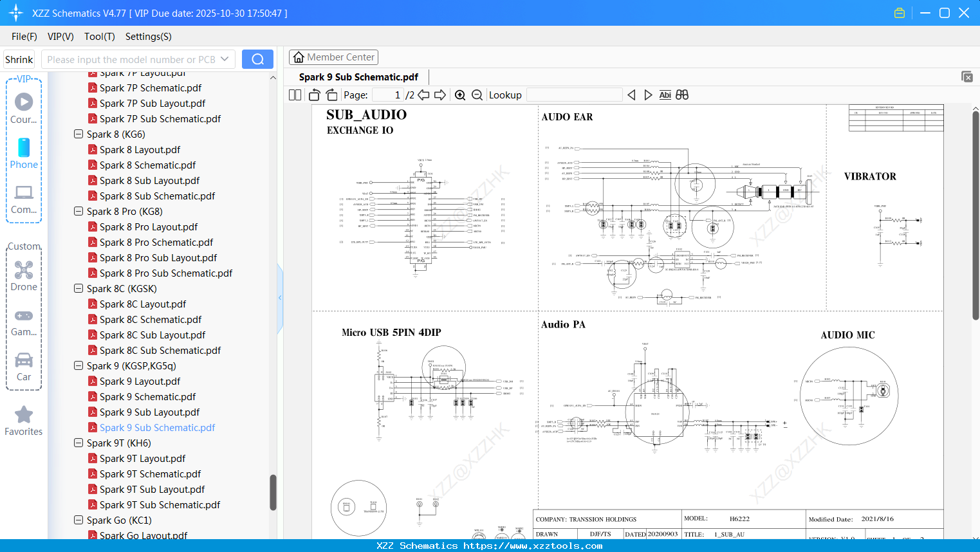Rotate the schematic page clockwise

pyautogui.click(x=331, y=95)
